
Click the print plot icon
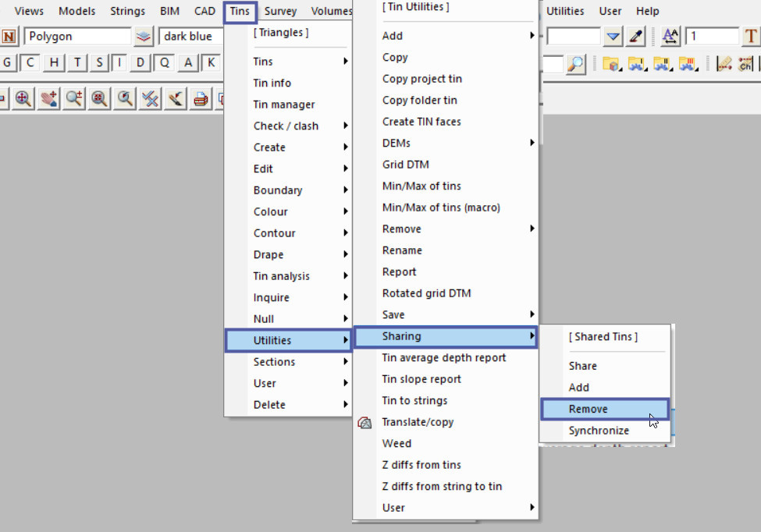(201, 98)
